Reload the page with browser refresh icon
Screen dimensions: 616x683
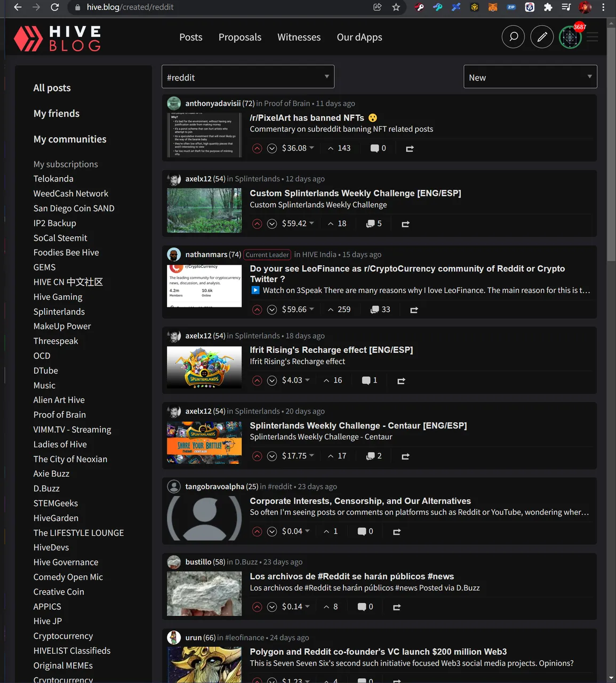click(x=54, y=7)
